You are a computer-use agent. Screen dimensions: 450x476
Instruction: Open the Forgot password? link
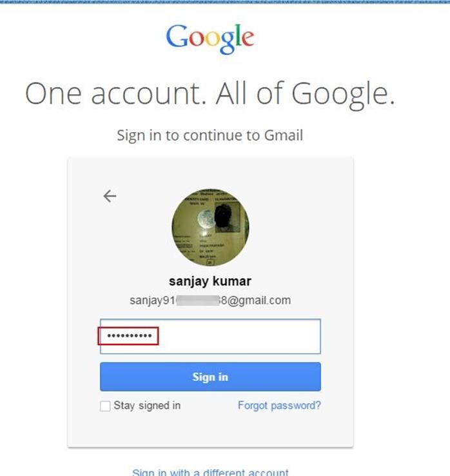point(279,406)
